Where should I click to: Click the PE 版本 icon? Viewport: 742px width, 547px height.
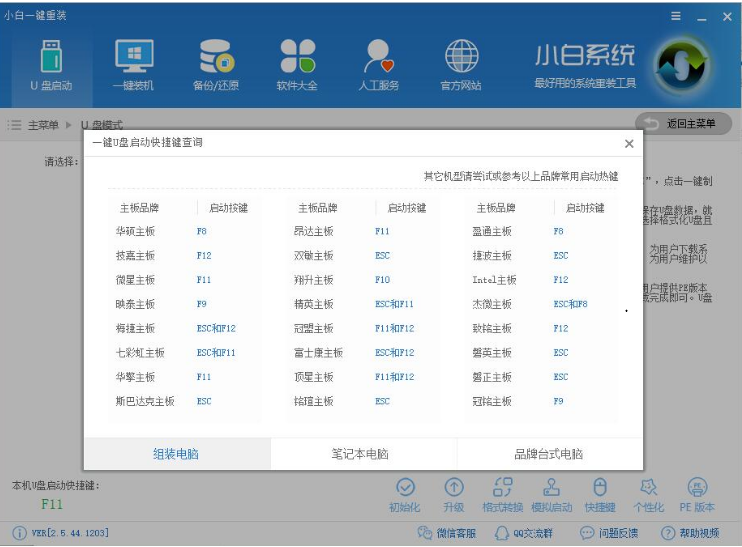(697, 487)
